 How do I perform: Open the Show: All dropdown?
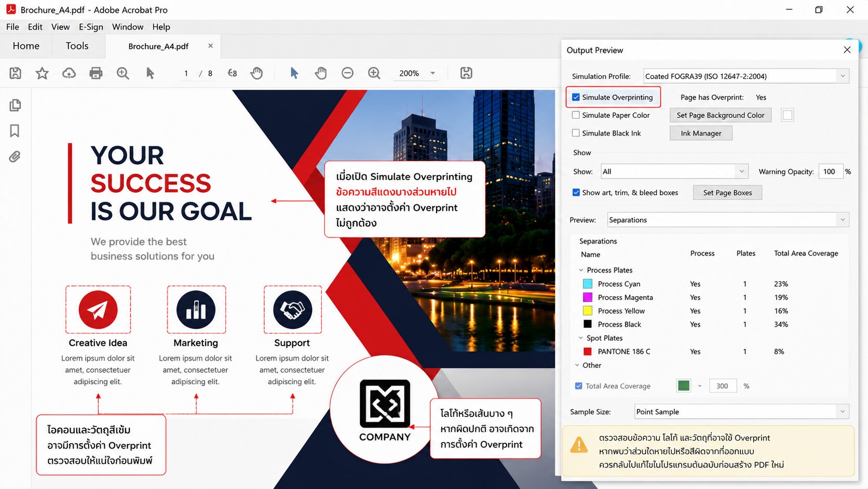tap(674, 171)
